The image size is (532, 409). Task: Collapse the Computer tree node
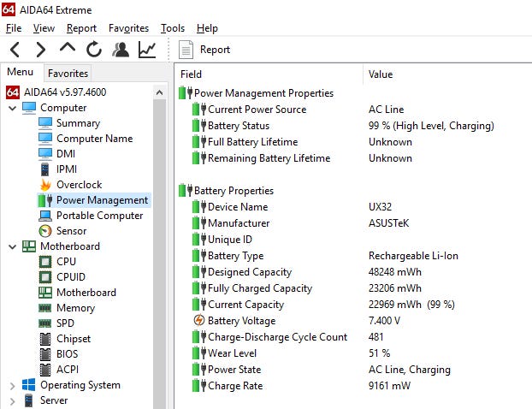tap(12, 108)
